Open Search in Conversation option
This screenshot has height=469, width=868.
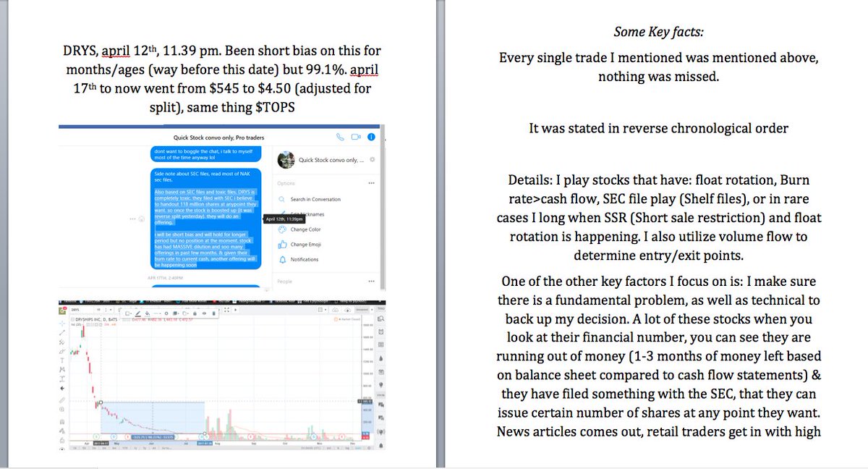pos(309,199)
